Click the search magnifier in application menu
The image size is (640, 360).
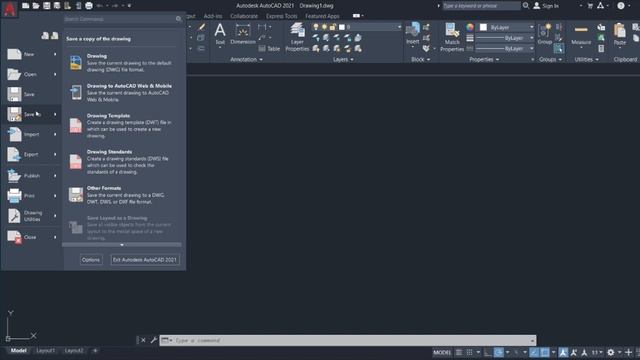click(178, 19)
